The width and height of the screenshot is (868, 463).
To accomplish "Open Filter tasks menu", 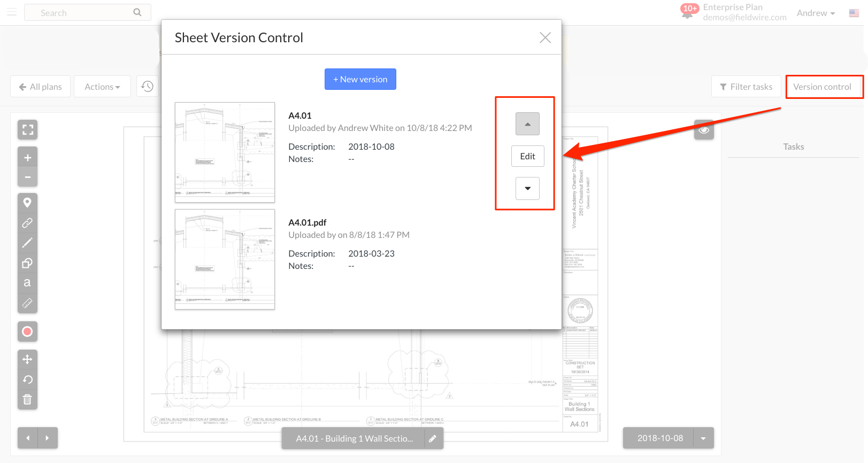I will click(x=746, y=87).
